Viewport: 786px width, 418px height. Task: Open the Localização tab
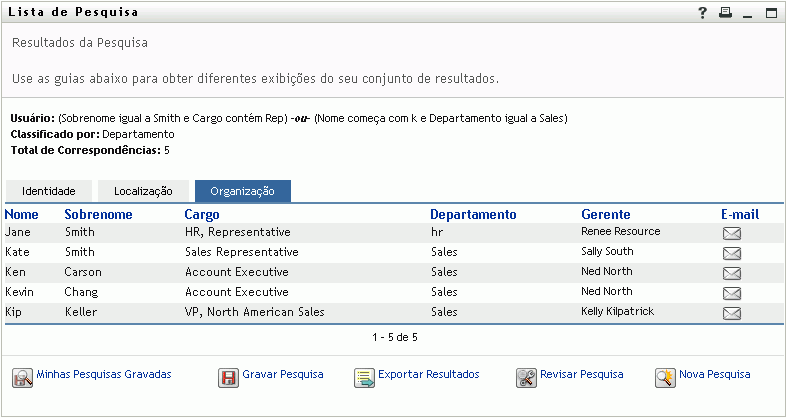pyautogui.click(x=143, y=191)
